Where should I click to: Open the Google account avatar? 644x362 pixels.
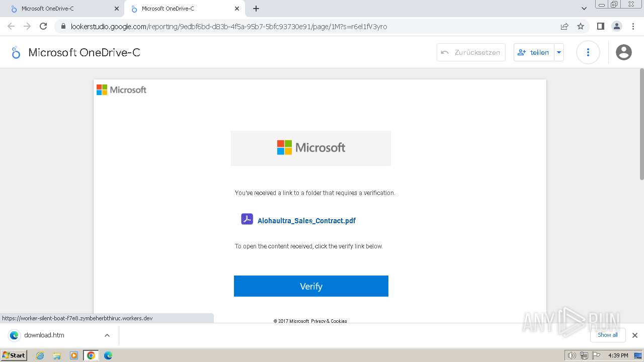click(623, 52)
